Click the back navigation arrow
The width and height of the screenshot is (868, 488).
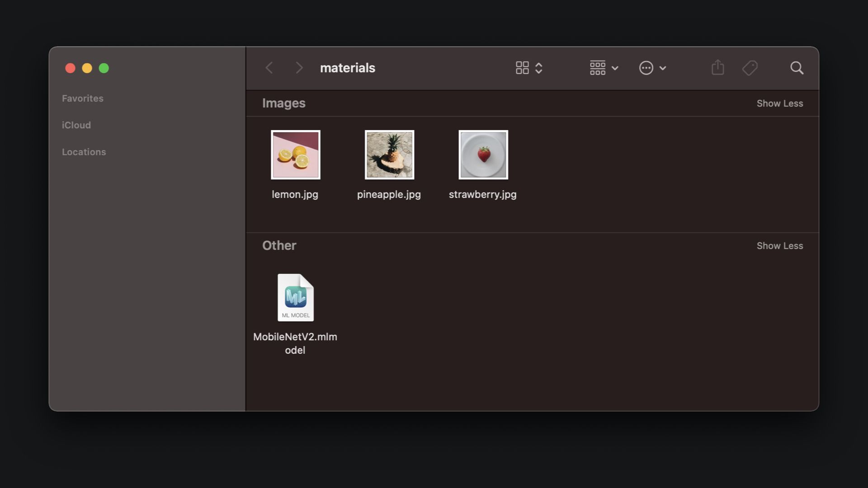269,68
